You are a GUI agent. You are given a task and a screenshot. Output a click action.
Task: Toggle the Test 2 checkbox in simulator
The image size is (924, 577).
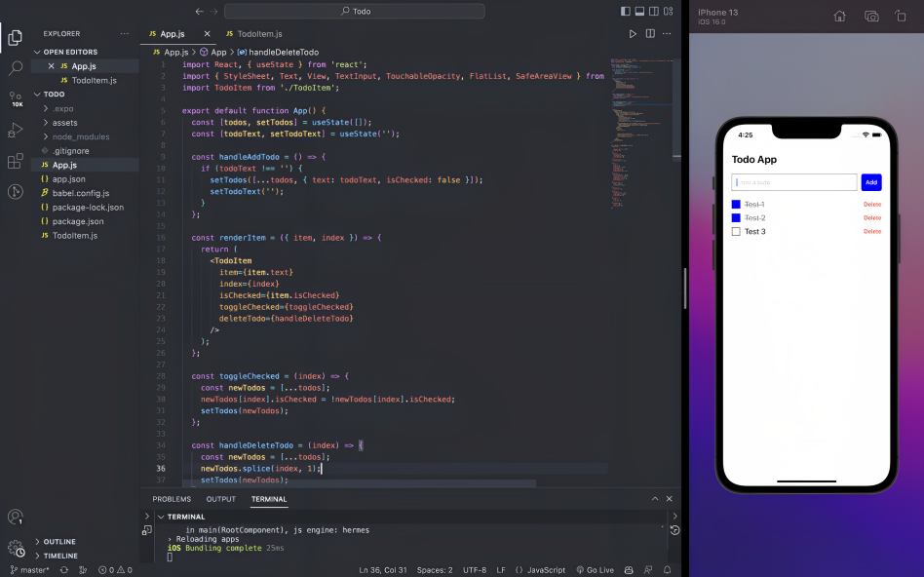[x=736, y=218]
